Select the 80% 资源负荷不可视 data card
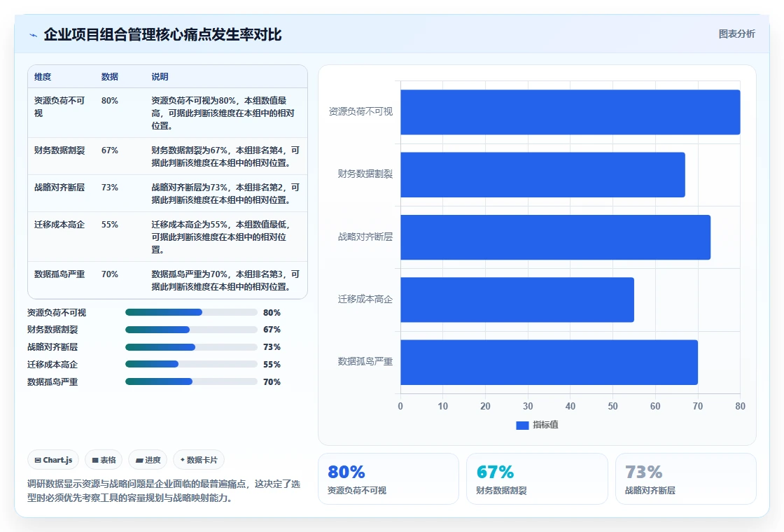Screen dimensions: 784x532 (x=388, y=479)
